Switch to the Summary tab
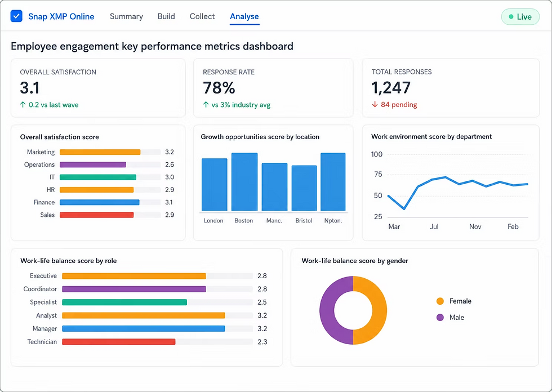552x392 pixels. pyautogui.click(x=126, y=16)
